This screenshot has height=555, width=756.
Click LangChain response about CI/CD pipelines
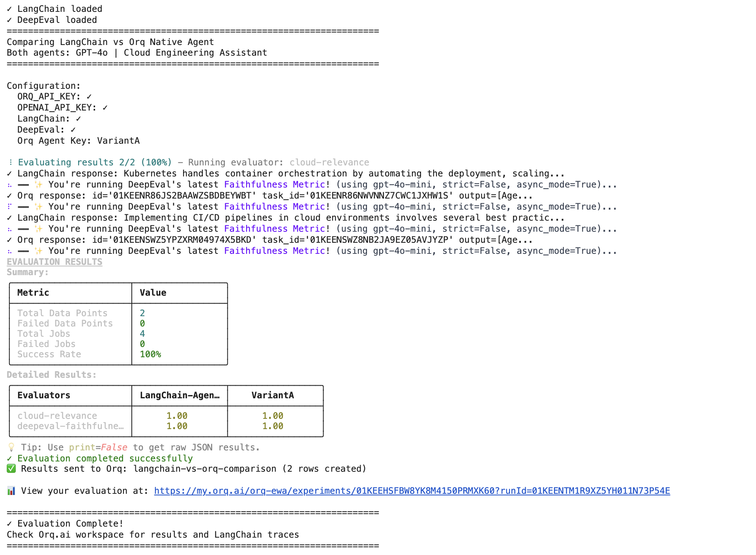pos(286,217)
